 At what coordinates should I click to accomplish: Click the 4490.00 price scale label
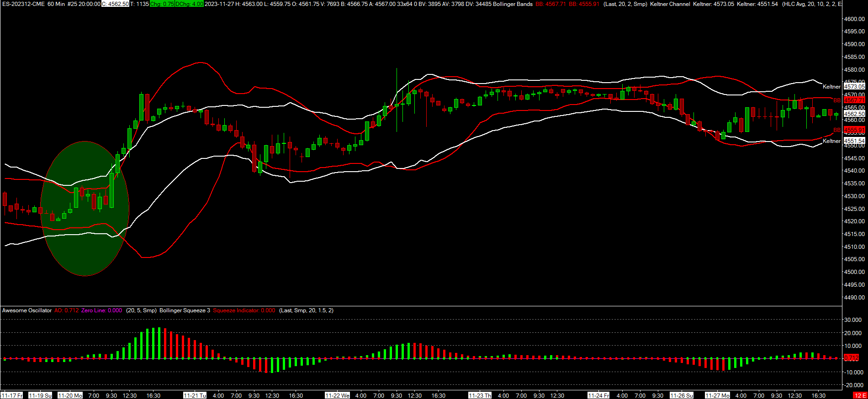pyautogui.click(x=854, y=297)
